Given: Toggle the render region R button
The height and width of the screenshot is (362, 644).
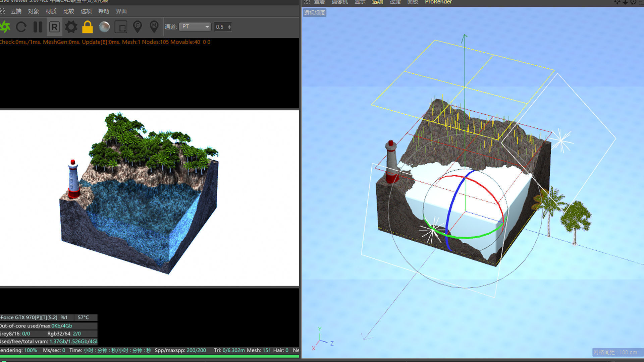Looking at the screenshot, I should [x=54, y=27].
